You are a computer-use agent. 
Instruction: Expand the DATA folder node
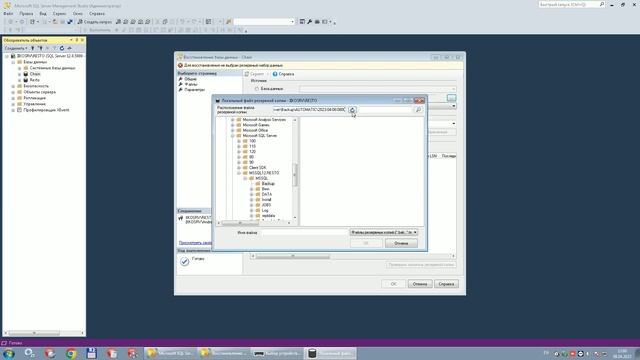(x=252, y=194)
